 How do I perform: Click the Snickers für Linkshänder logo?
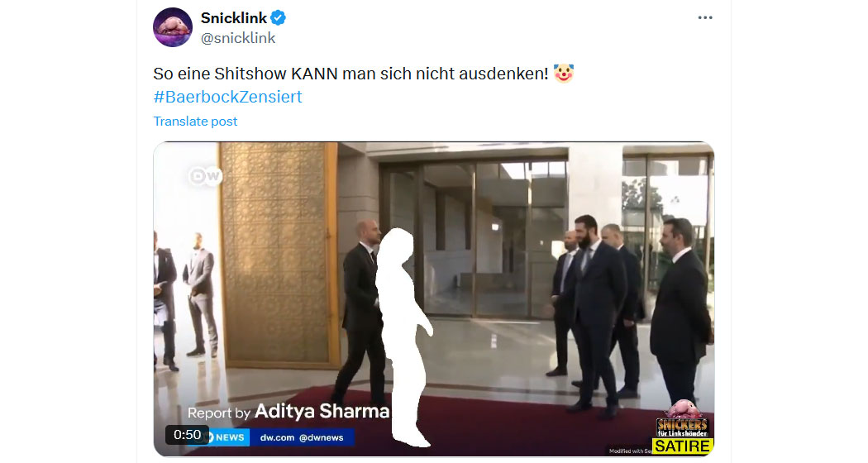tap(682, 419)
